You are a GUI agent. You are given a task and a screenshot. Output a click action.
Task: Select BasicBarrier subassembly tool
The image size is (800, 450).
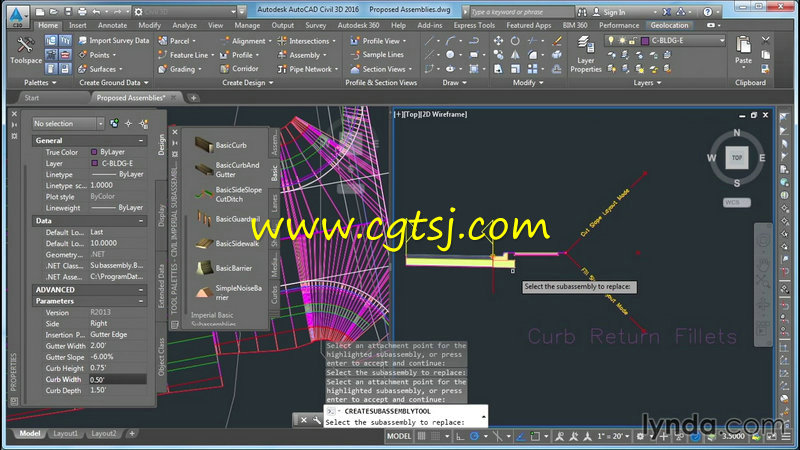tap(224, 268)
